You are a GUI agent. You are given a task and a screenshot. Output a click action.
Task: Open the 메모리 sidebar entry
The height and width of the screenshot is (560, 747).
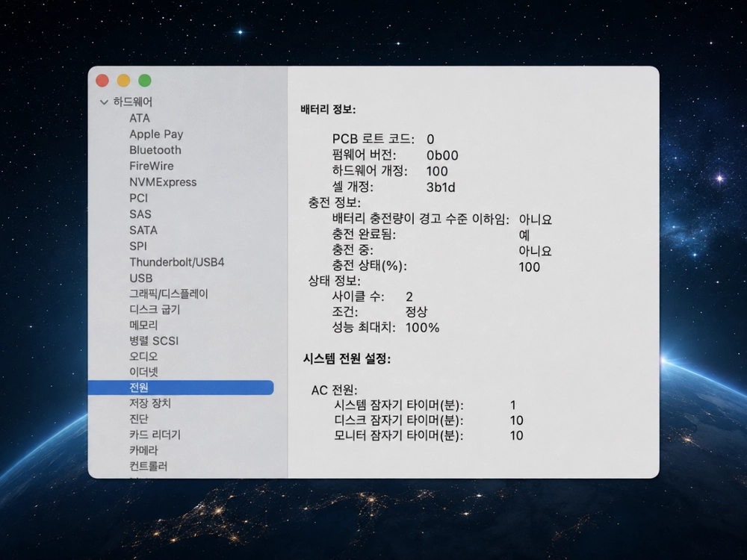[143, 326]
